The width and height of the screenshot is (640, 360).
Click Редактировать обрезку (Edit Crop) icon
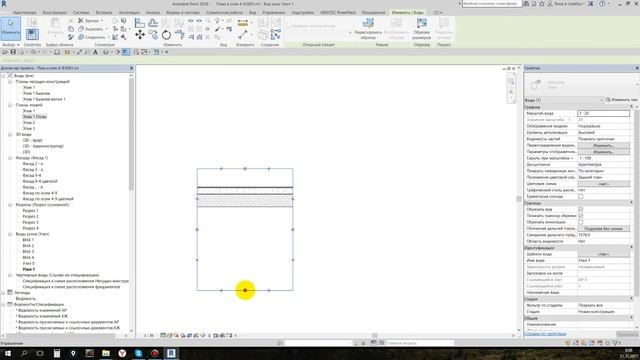[x=368, y=23]
